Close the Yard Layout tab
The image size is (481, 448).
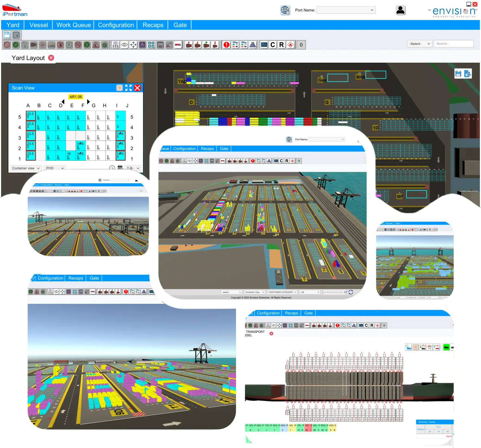click(51, 58)
